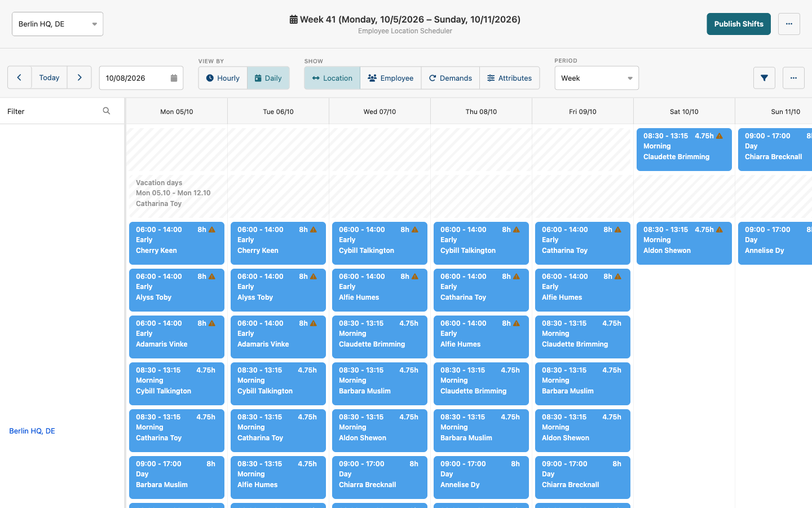Switch view to Daily
The image size is (812, 508).
pos(268,78)
